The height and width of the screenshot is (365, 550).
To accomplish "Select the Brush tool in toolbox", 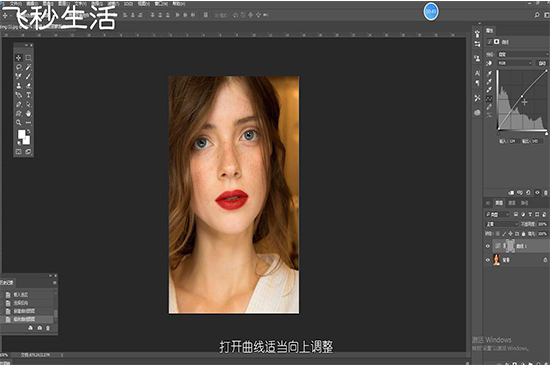I will 28,76.
